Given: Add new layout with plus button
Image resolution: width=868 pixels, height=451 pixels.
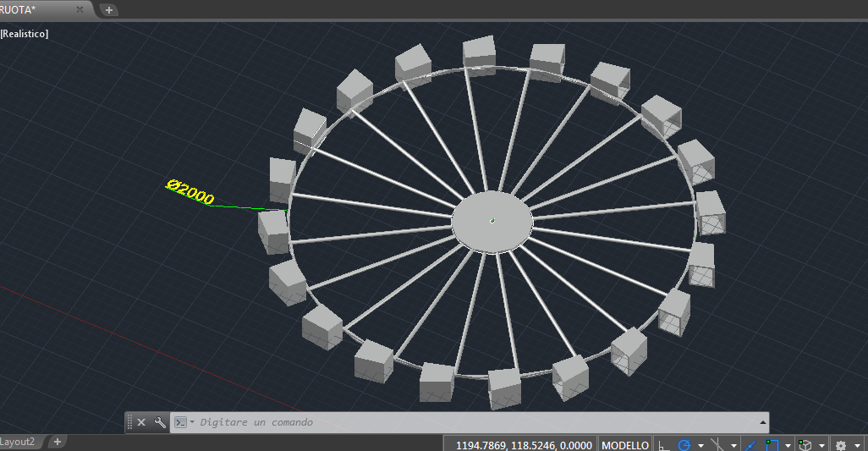Looking at the screenshot, I should (57, 441).
